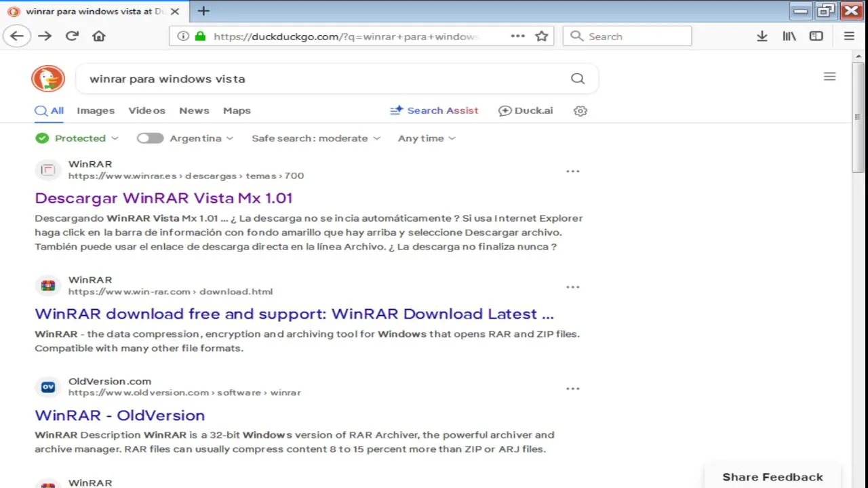
Task: Open more options for win-rar.com result
Action: coord(573,287)
